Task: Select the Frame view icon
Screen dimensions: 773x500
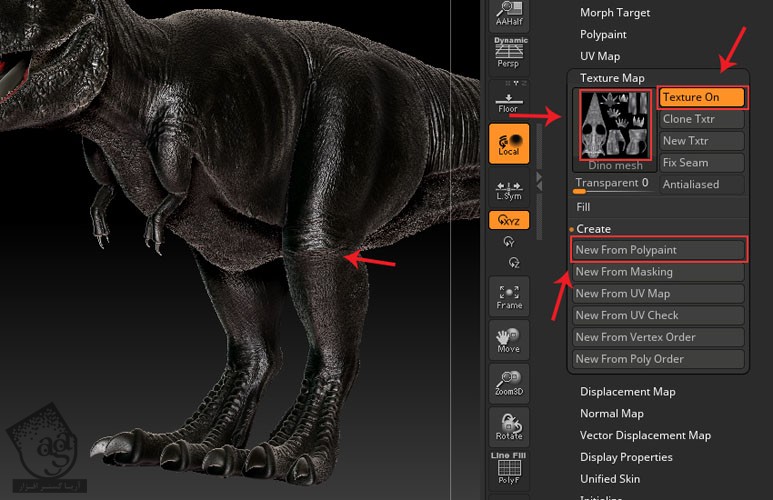Action: [x=509, y=296]
